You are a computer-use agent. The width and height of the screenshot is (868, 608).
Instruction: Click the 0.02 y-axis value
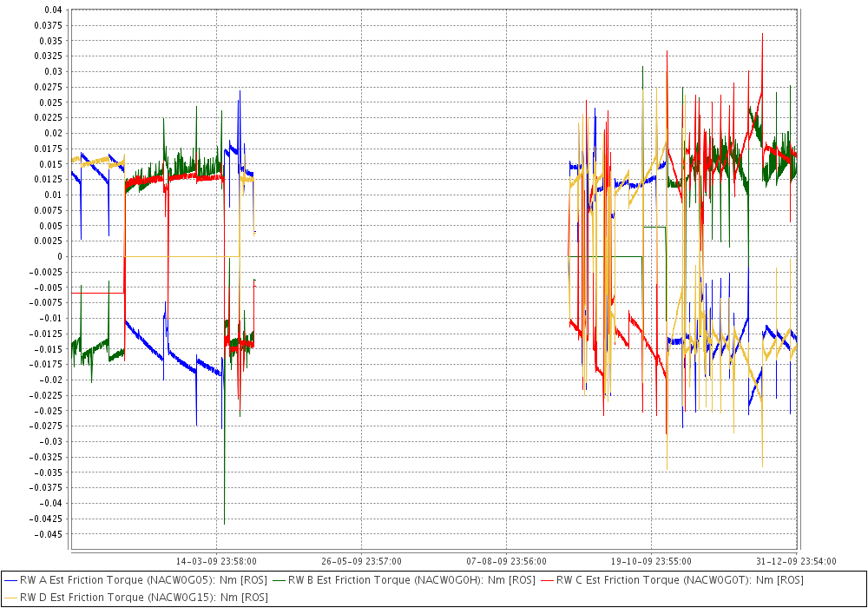click(54, 133)
